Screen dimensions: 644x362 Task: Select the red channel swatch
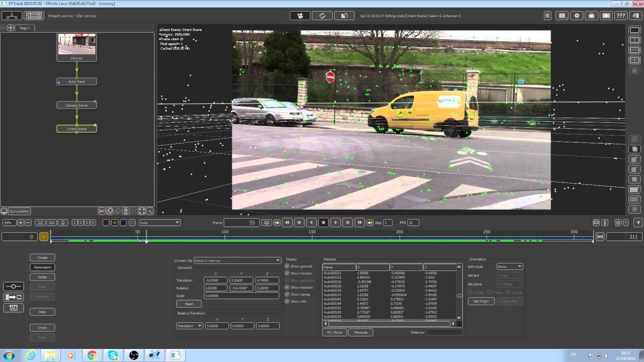point(106,223)
